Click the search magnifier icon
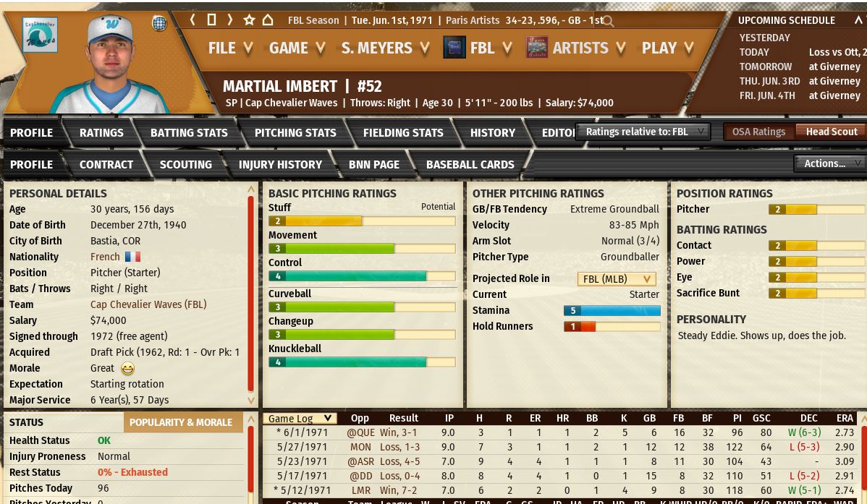This screenshot has height=504, width=867. 609,22
